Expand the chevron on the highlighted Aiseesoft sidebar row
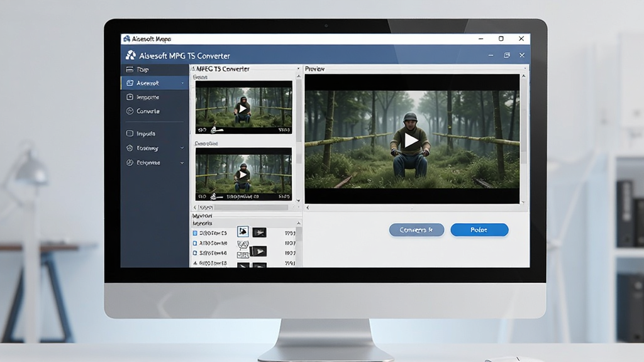 tap(182, 84)
